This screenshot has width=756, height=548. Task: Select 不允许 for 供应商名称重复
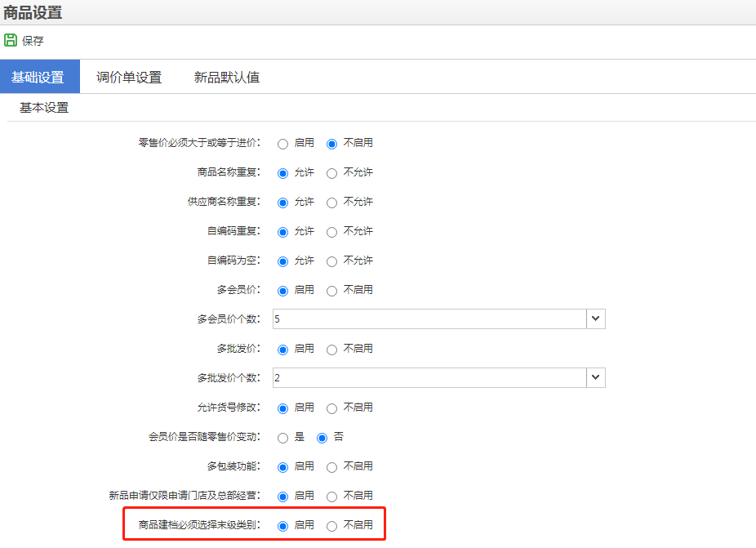tap(331, 203)
